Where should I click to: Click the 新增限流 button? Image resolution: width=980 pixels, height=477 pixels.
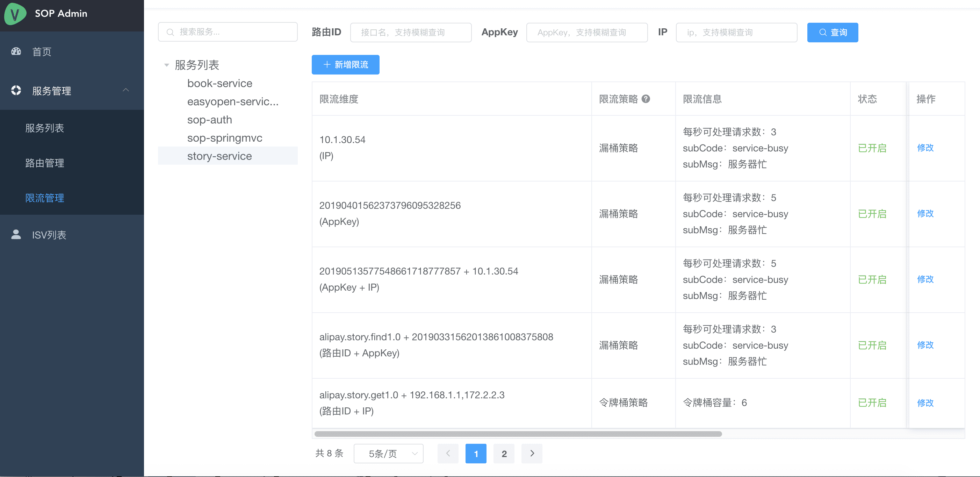345,65
